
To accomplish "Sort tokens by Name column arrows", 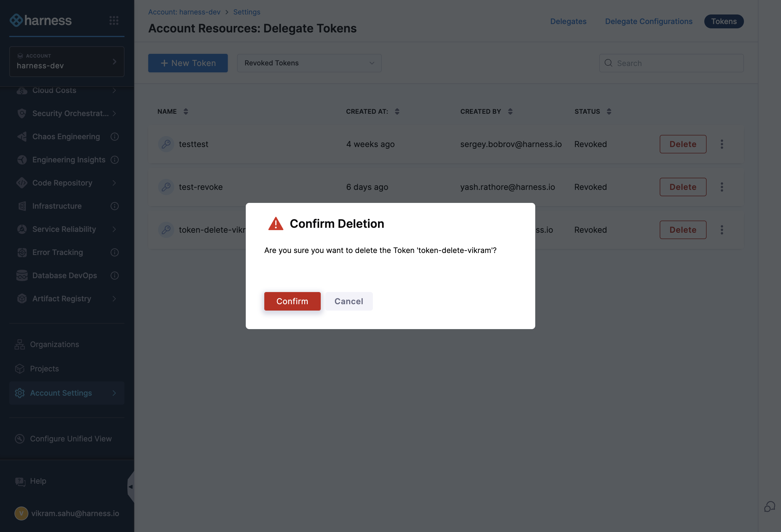I will (x=186, y=111).
